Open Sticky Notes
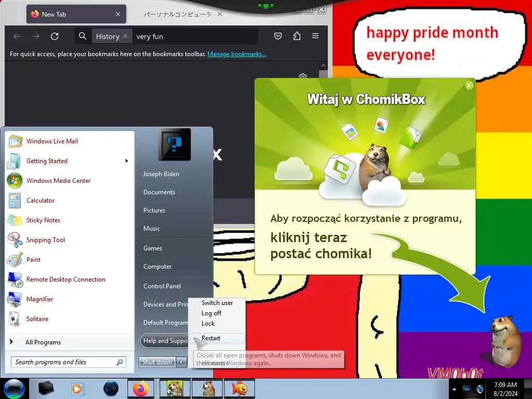Viewport: 532px width, 399px height. point(43,220)
